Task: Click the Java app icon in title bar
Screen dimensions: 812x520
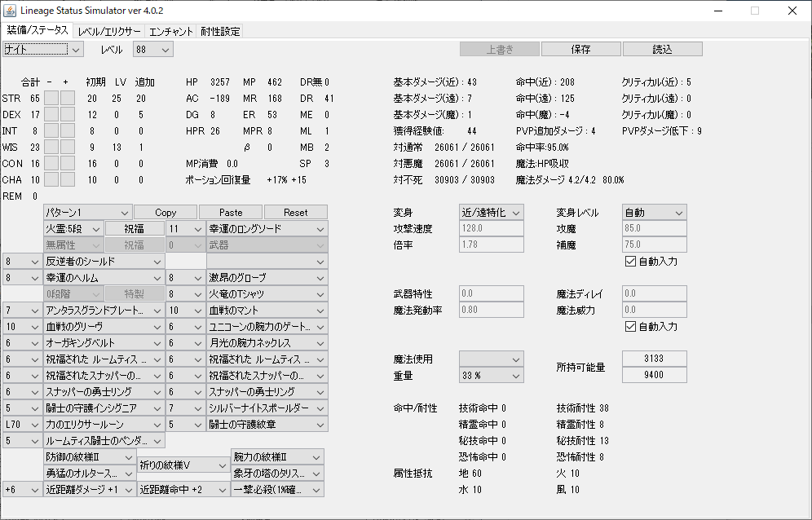Action: click(11, 11)
